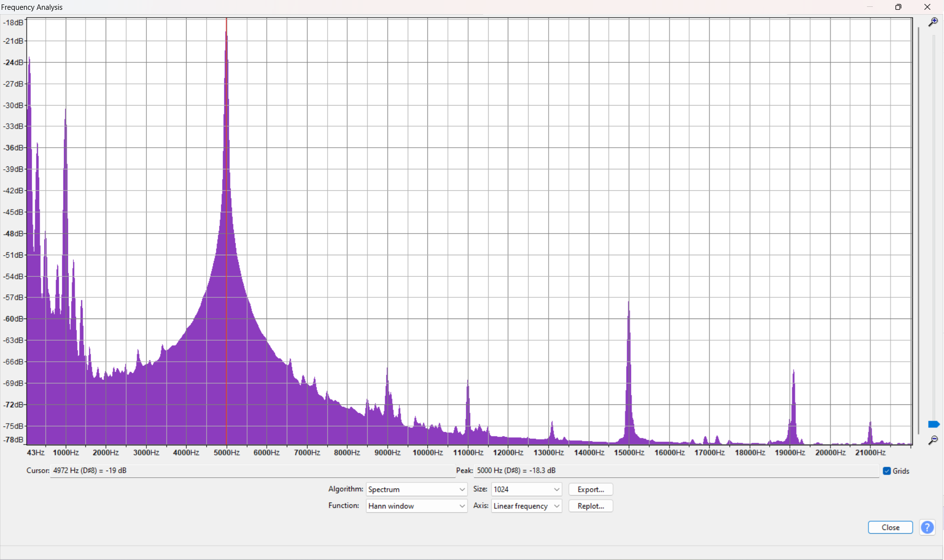Click the Close button

(890, 527)
